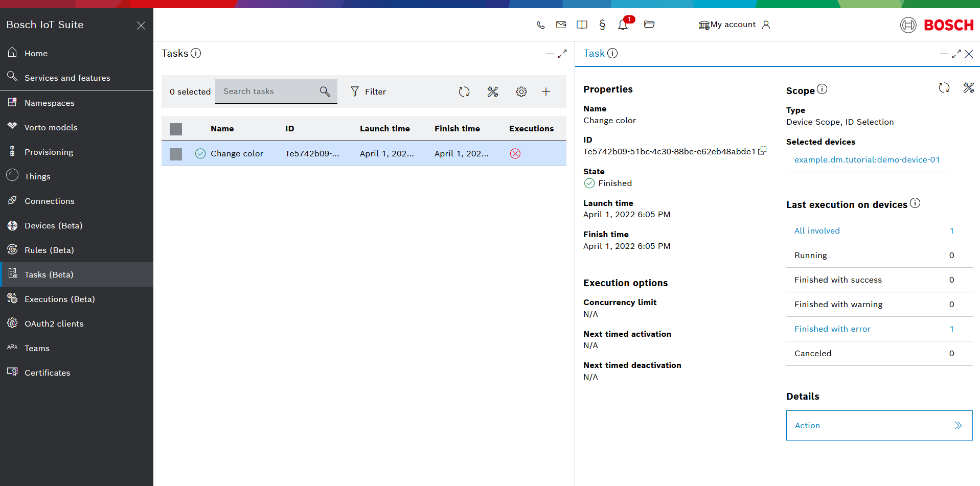Screen dimensions: 980x486
Task: Open All involved devices link
Action: pyautogui.click(x=817, y=231)
